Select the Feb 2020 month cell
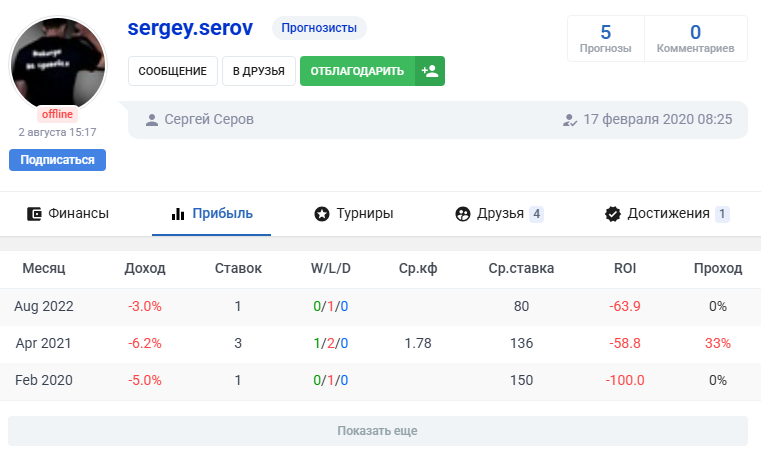 (44, 380)
